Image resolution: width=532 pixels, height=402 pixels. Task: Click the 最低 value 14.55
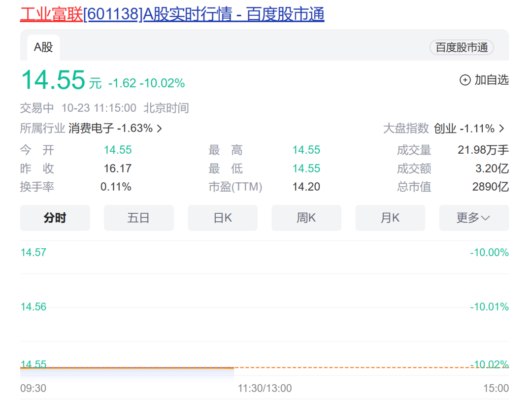306,168
